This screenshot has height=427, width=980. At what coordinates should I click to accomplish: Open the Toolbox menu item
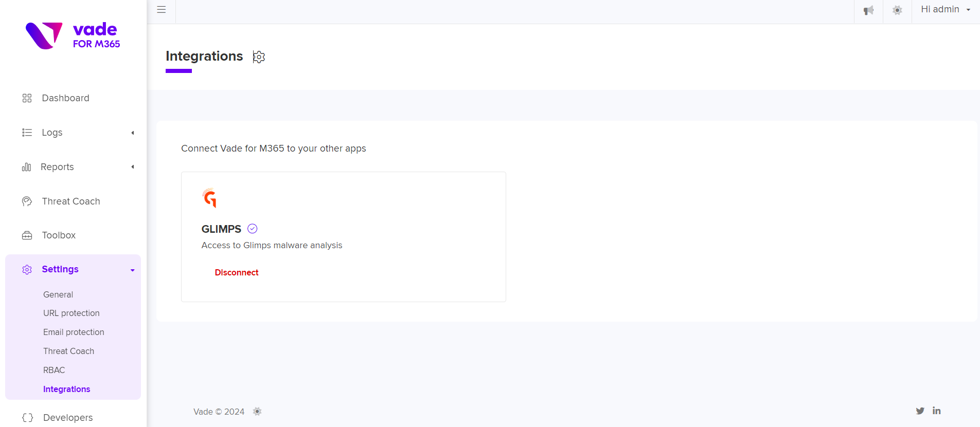pos(59,235)
